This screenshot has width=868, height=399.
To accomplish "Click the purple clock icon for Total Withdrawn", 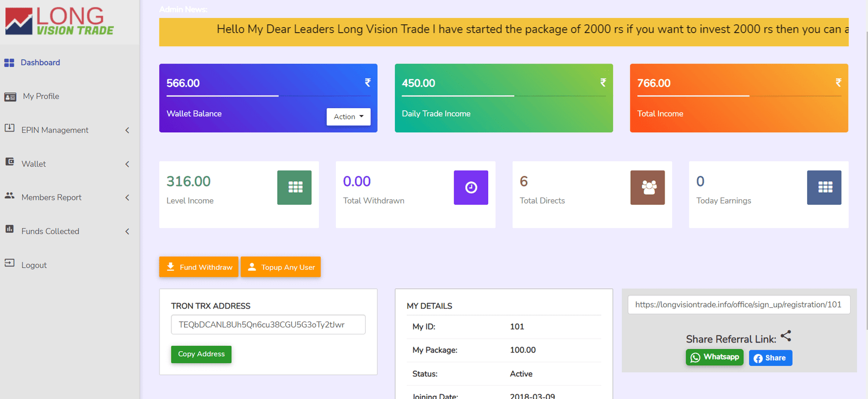I will [x=471, y=187].
